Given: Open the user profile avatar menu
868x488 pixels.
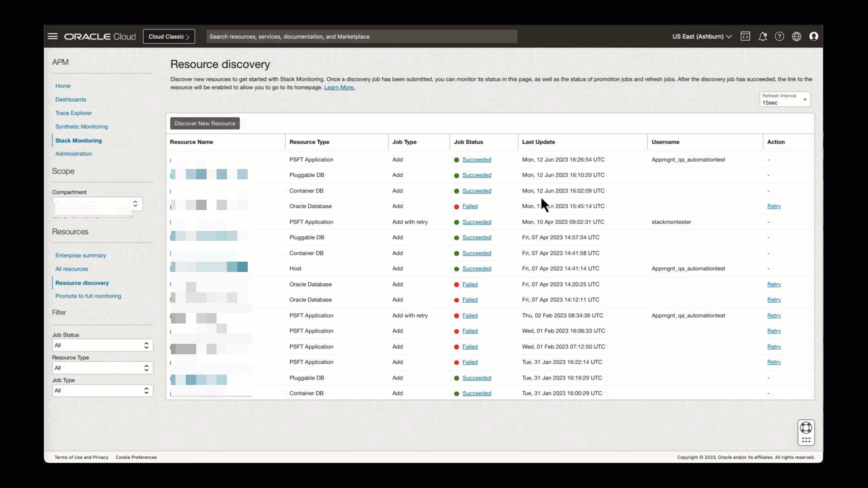Looking at the screenshot, I should tap(814, 36).
